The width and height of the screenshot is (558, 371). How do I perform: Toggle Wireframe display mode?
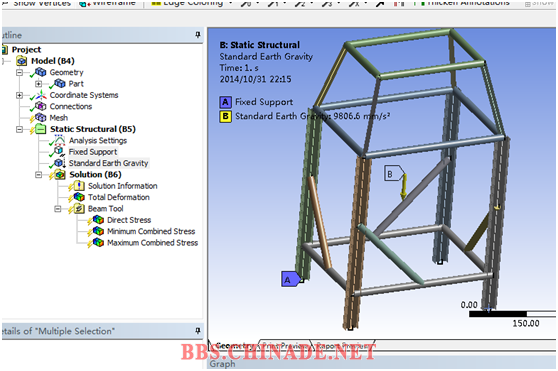[108, 3]
